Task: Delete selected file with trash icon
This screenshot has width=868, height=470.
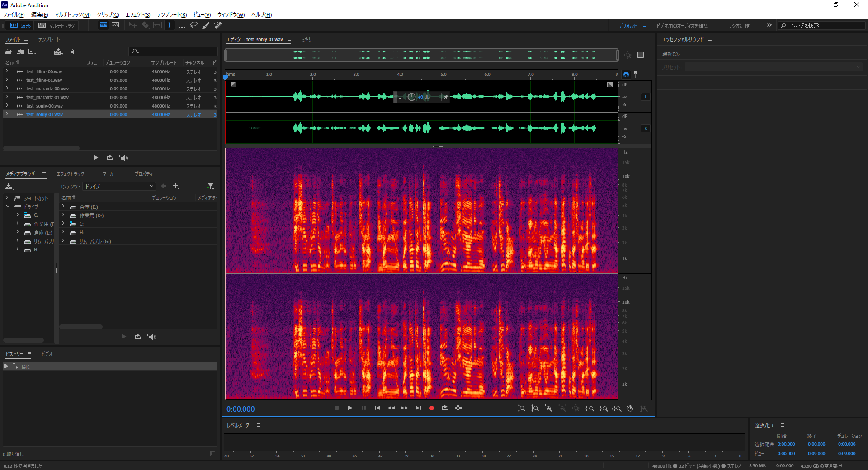Action: pos(71,52)
